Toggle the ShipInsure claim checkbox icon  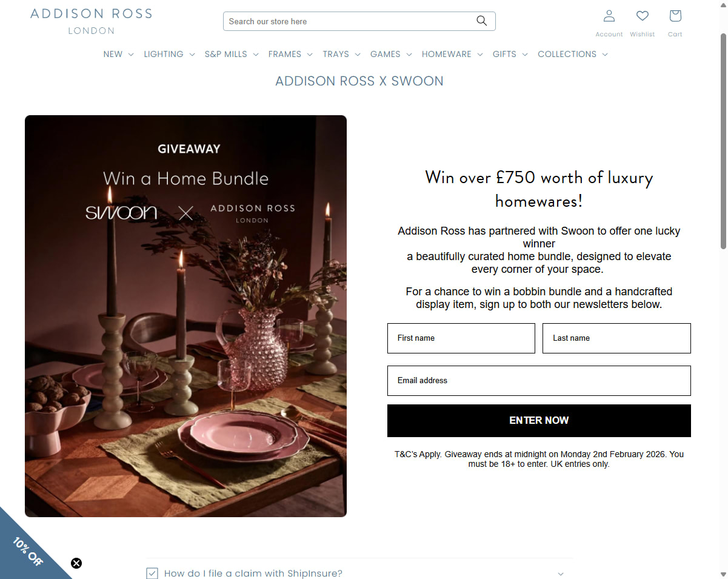[152, 573]
